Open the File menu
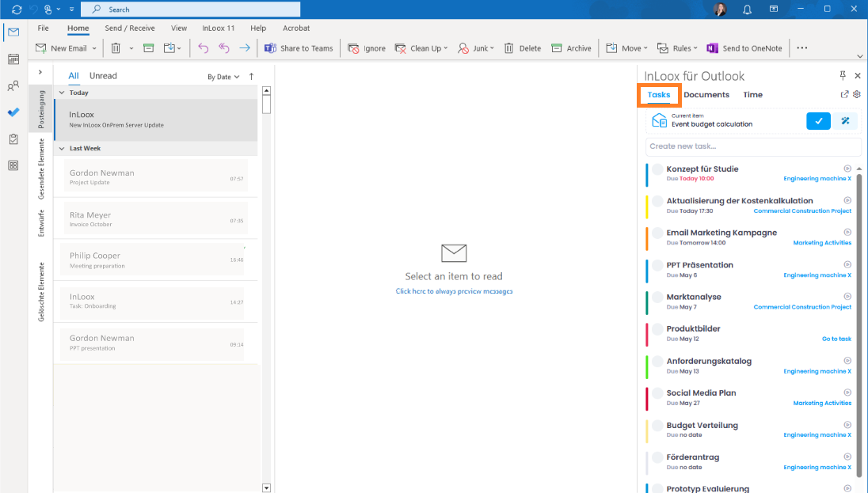Image resolution: width=868 pixels, height=493 pixels. pos(44,28)
